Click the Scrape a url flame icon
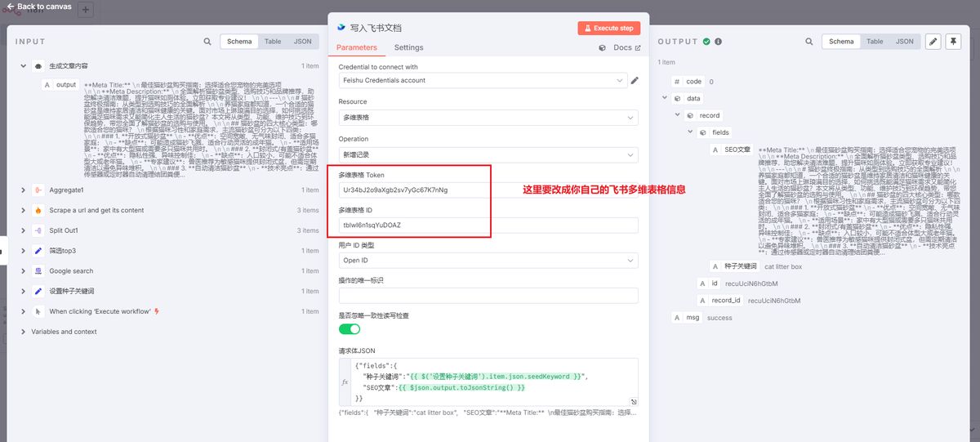The height and width of the screenshot is (442, 980). pyautogui.click(x=38, y=210)
